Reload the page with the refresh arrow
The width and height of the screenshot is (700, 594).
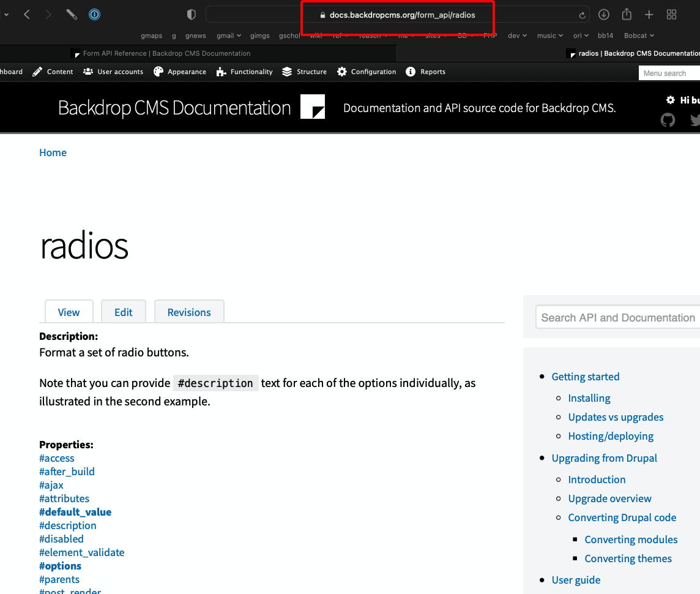click(x=581, y=15)
